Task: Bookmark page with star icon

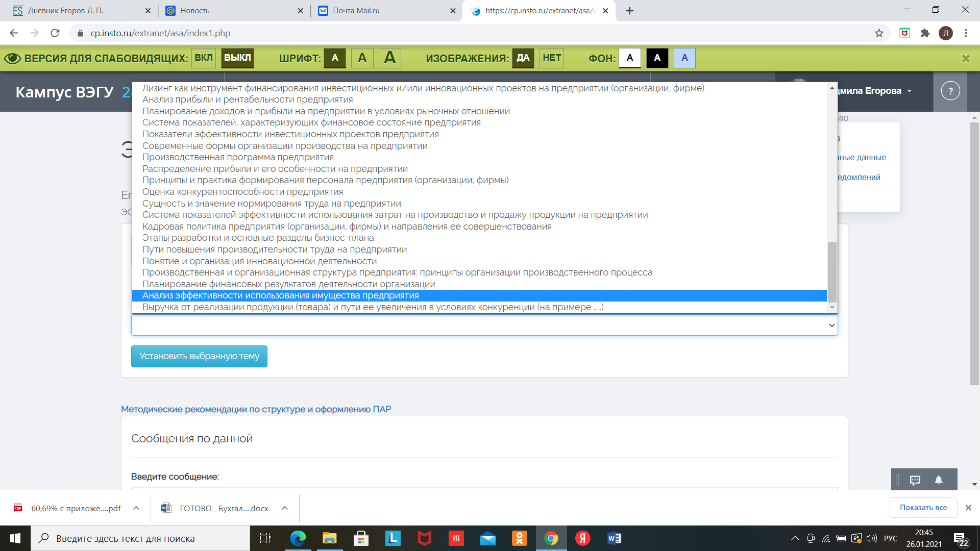Action: 879,33
